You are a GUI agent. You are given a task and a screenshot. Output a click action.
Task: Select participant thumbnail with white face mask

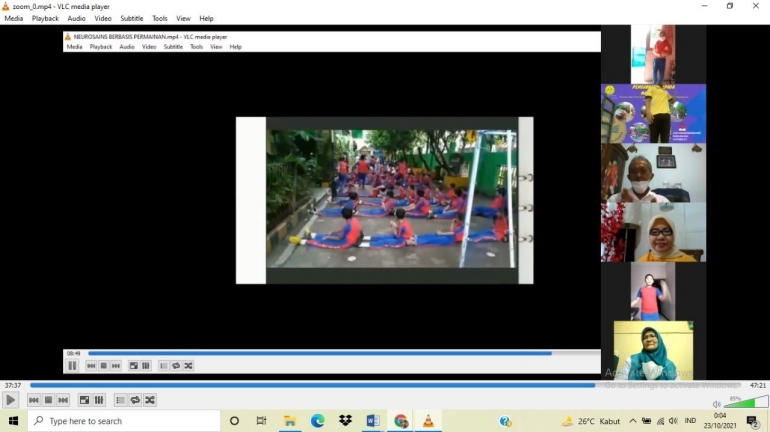(x=653, y=173)
